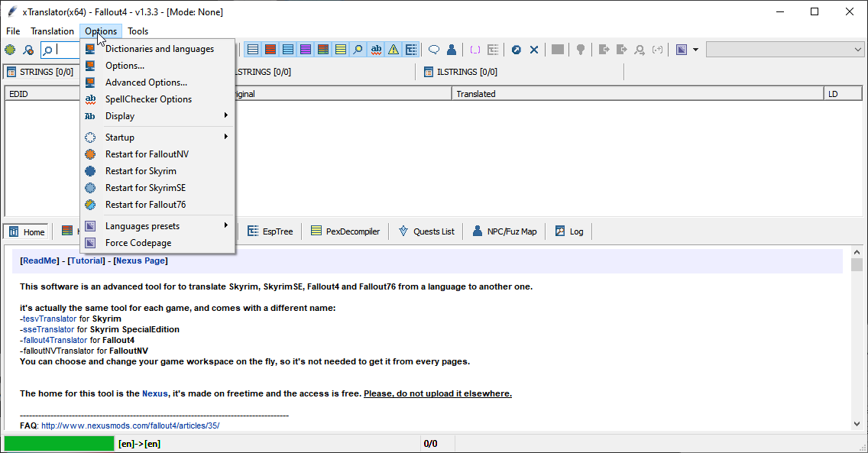This screenshot has width=868, height=453.
Task: Open SpellChecker Options
Action: (157, 99)
